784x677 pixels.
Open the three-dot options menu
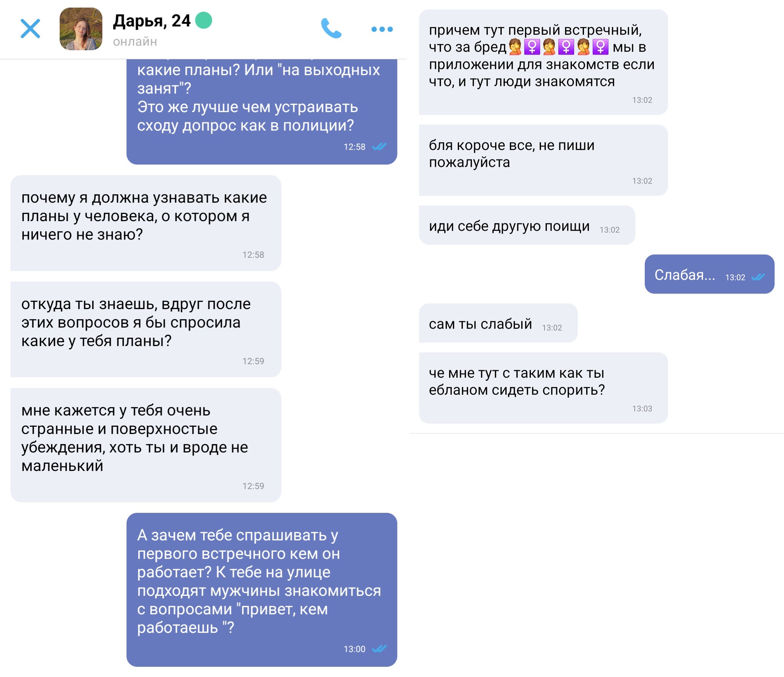point(382,29)
